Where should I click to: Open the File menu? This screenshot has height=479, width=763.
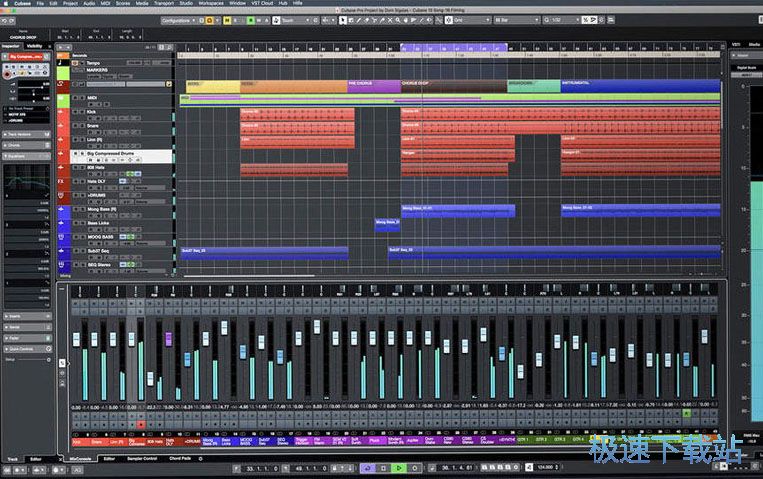point(40,3)
